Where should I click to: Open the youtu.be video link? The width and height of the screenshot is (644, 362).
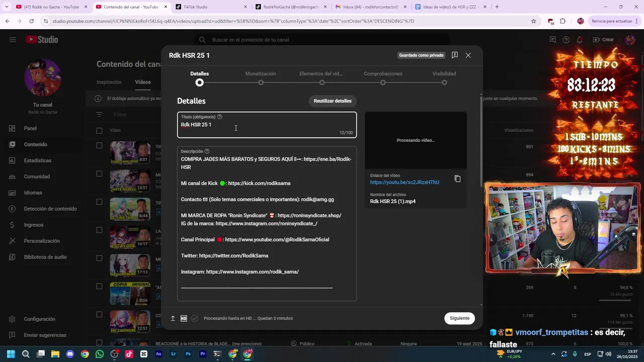pyautogui.click(x=405, y=182)
